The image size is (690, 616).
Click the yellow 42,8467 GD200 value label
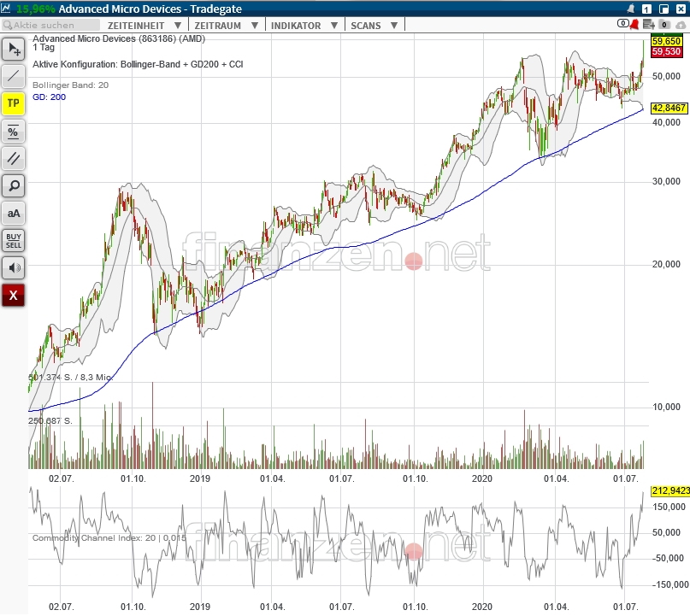pyautogui.click(x=669, y=108)
